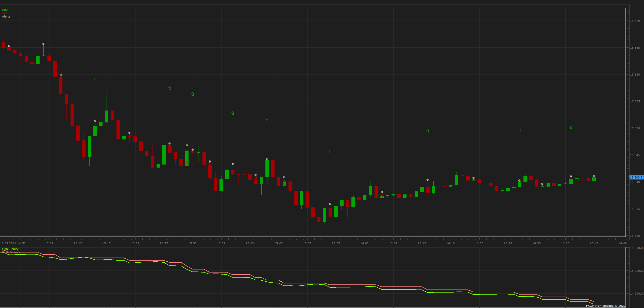Click the 16:28 time axis label
644x308 pixels.
point(508,243)
